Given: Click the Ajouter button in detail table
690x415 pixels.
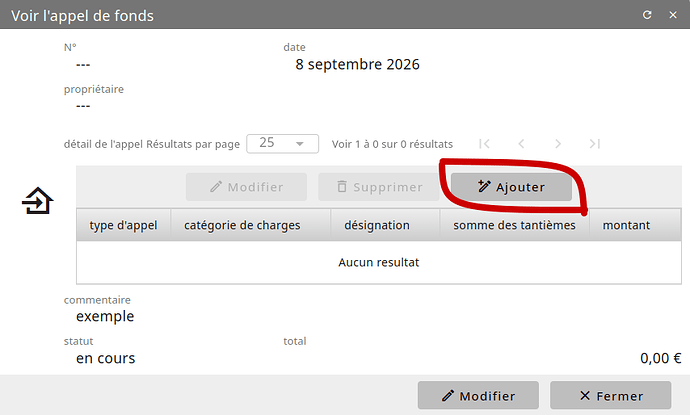Looking at the screenshot, I should pos(511,187).
